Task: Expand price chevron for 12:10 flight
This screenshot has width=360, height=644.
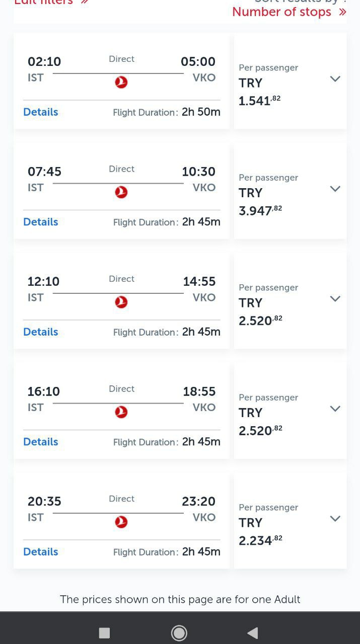Action: click(335, 299)
